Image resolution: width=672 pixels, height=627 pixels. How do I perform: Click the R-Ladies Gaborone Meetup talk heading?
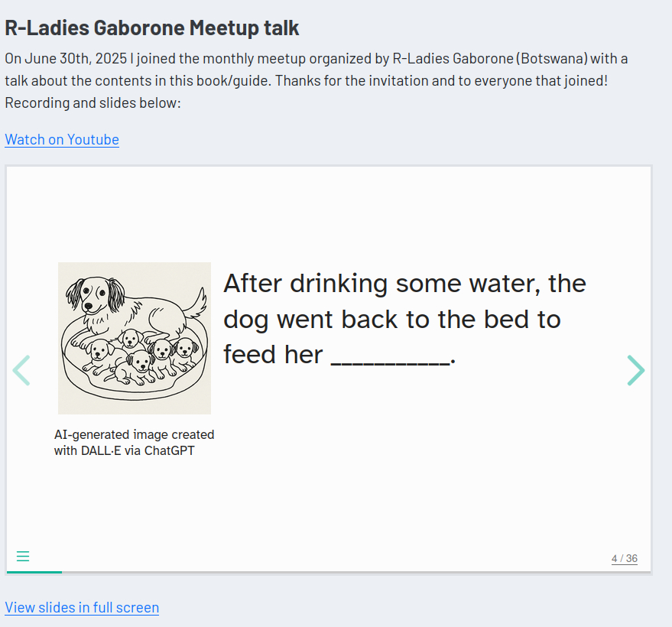click(x=152, y=28)
